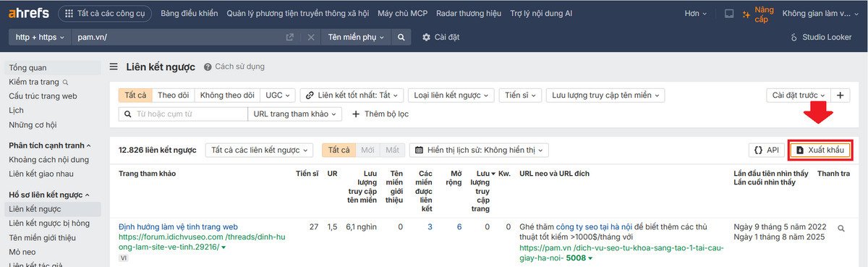Collapse the Phân tích cạnh tranh section
The height and width of the screenshot is (267, 868).
pos(50,145)
